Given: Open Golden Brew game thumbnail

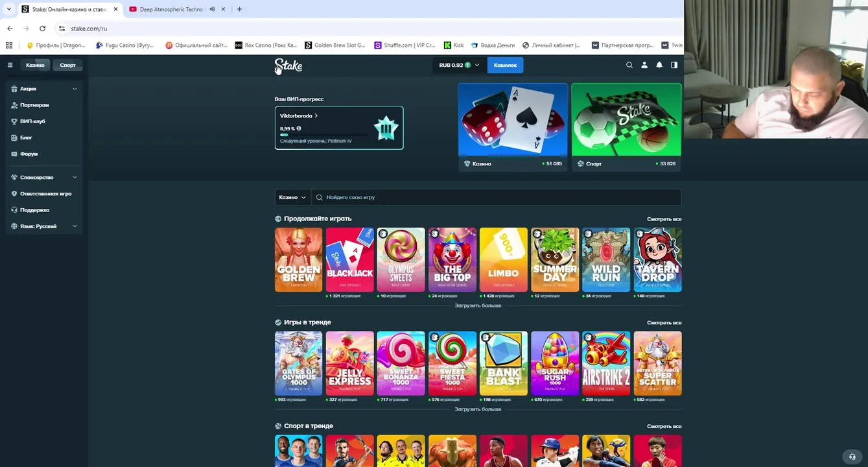Looking at the screenshot, I should [x=298, y=259].
